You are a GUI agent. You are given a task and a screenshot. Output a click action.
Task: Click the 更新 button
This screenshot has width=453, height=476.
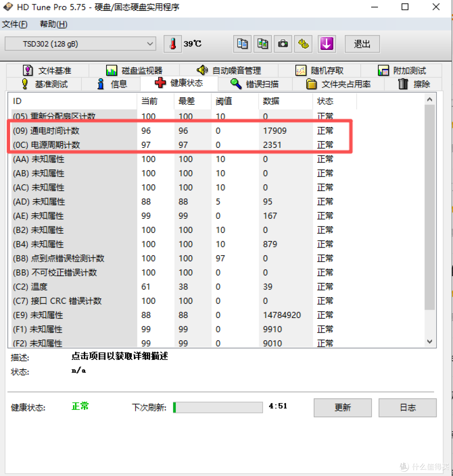point(343,408)
